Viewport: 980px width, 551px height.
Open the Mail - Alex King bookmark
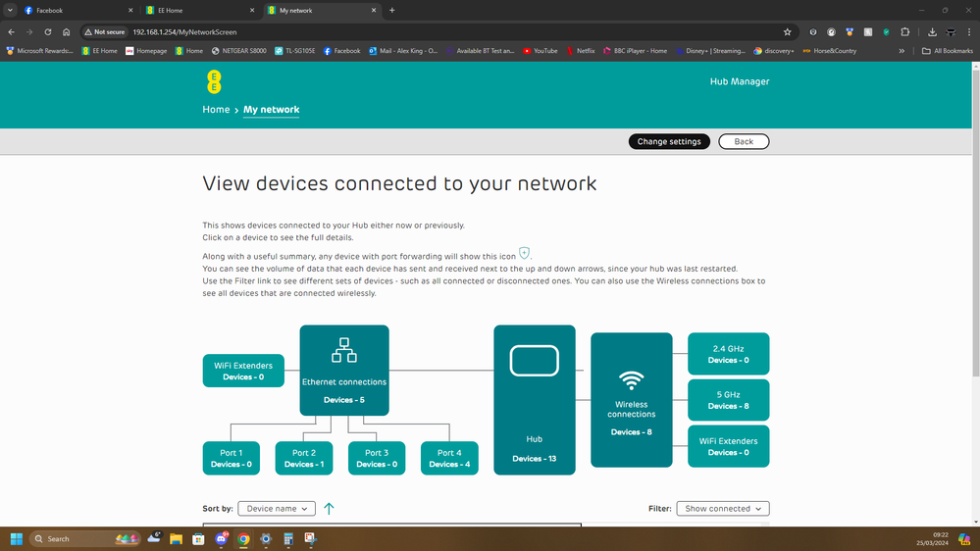click(x=403, y=51)
